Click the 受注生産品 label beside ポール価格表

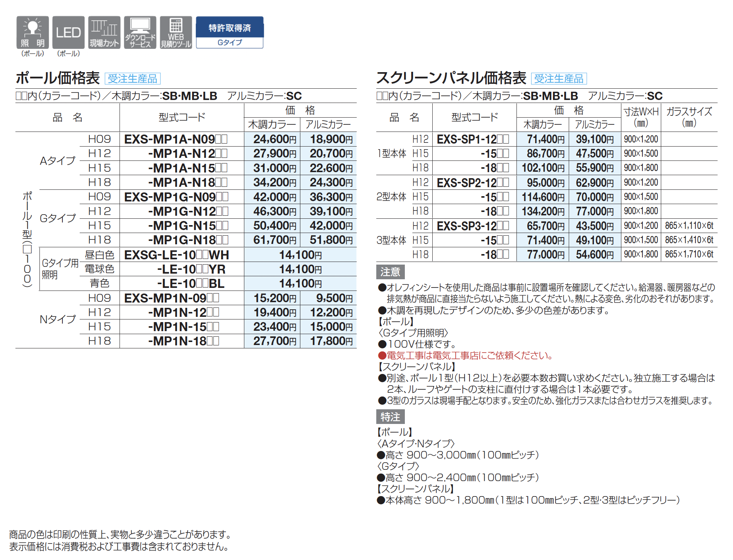(x=133, y=79)
